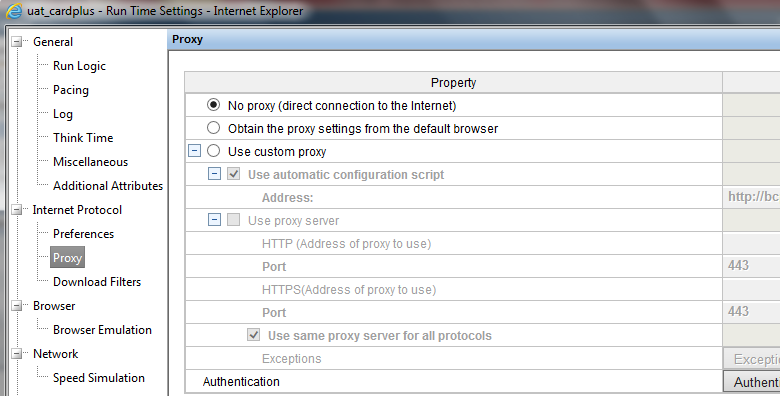Enable the Use proxy server checkbox
780x396 pixels.
[x=234, y=220]
